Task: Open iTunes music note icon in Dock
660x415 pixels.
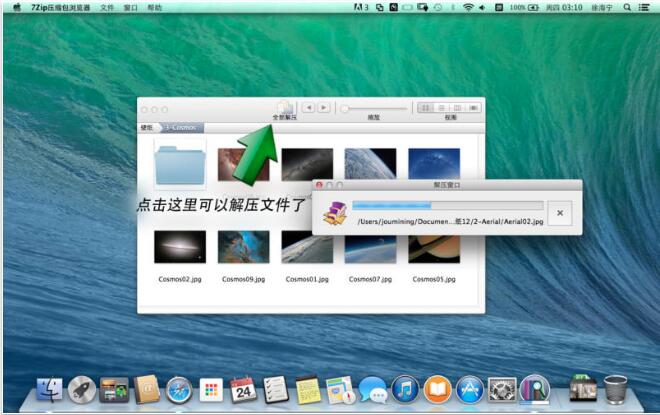Action: tap(405, 389)
